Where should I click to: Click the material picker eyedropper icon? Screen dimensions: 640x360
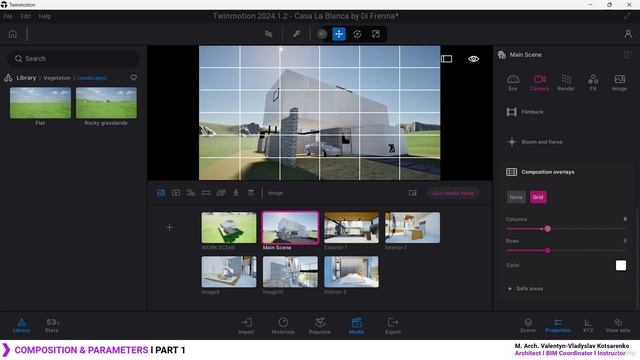pyautogui.click(x=297, y=34)
